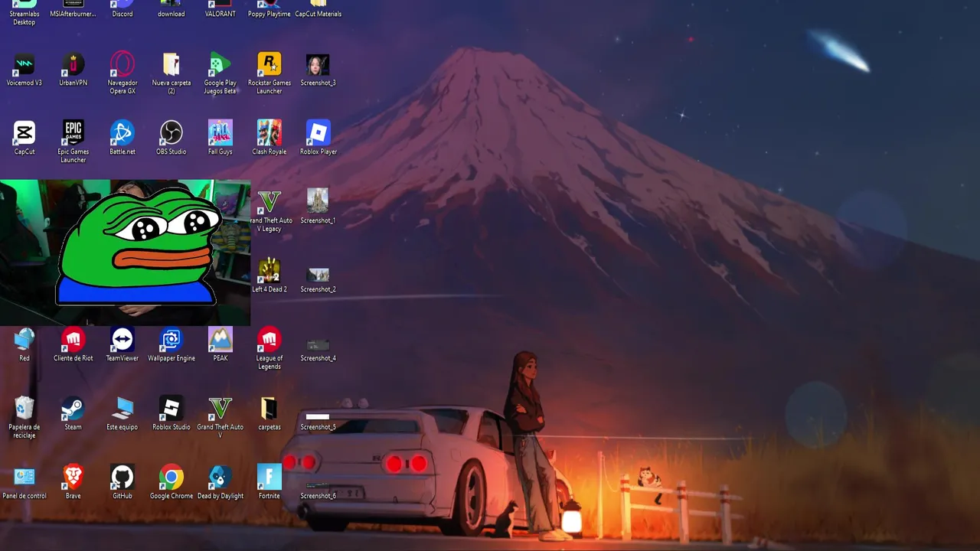Open the PEAK game icon
Screen dimensions: 980x551
(220, 345)
